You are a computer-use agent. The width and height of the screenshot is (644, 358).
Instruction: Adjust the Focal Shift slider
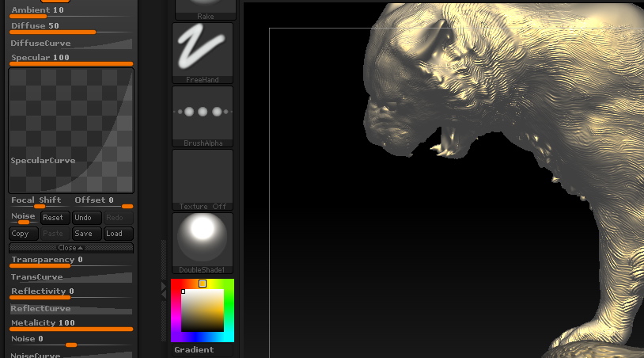[40, 202]
